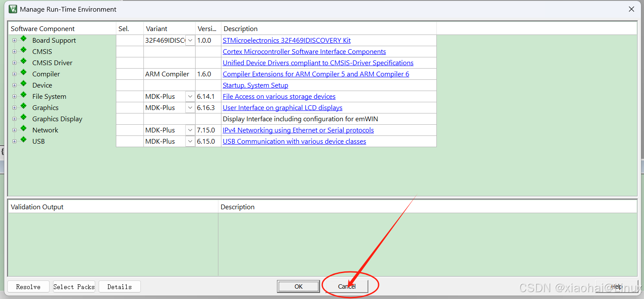Click the CMSIS component diamond icon
This screenshot has width=644, height=299.
(24, 50)
